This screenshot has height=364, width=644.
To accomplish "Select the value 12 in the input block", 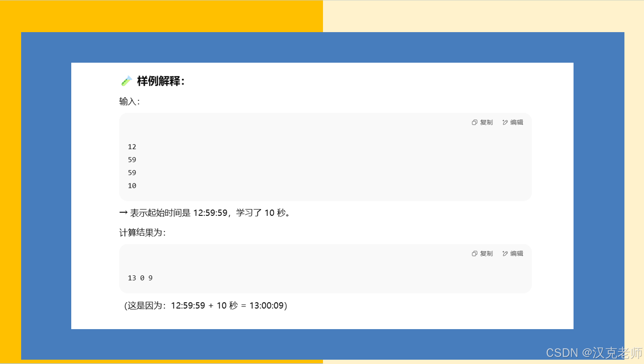I will pos(132,147).
